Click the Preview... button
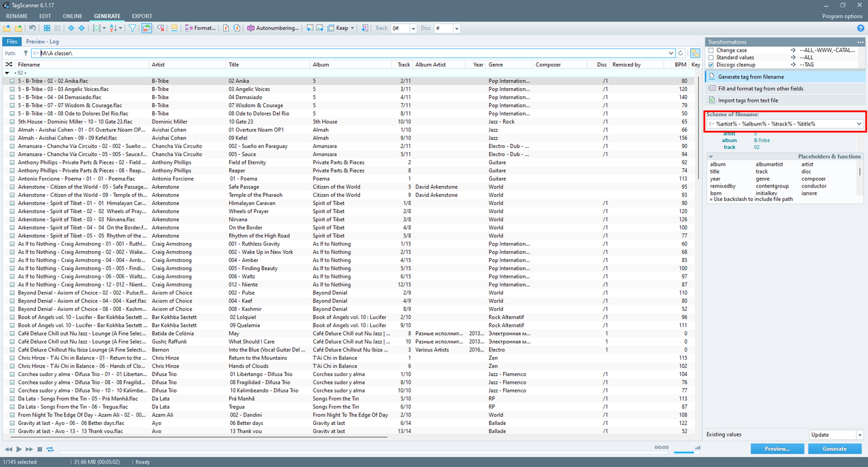This screenshot has width=868, height=467. tap(777, 449)
